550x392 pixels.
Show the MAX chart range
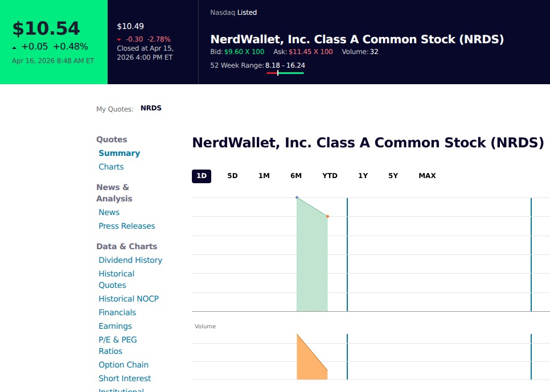point(427,176)
